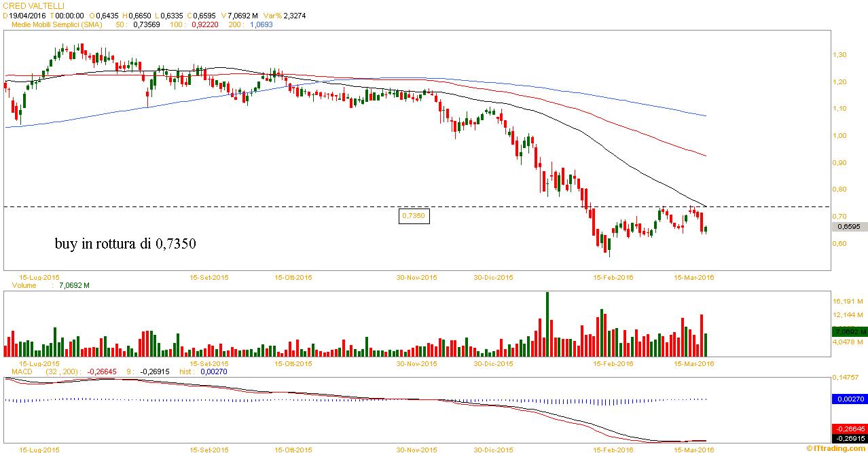
Task: Click the current price tag 0,6595
Action: click(x=849, y=227)
